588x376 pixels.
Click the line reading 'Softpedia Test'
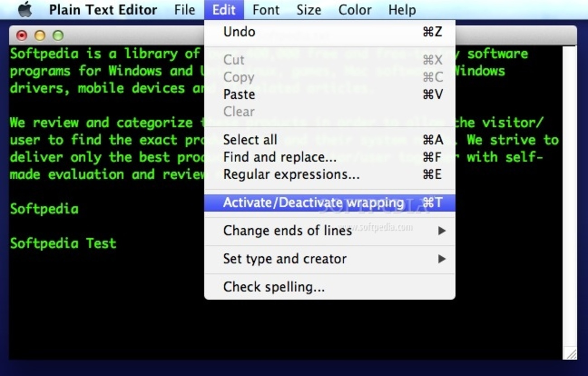pos(63,243)
